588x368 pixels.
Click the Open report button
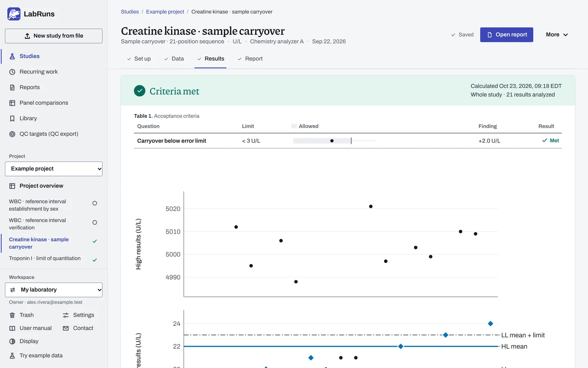pyautogui.click(x=506, y=35)
